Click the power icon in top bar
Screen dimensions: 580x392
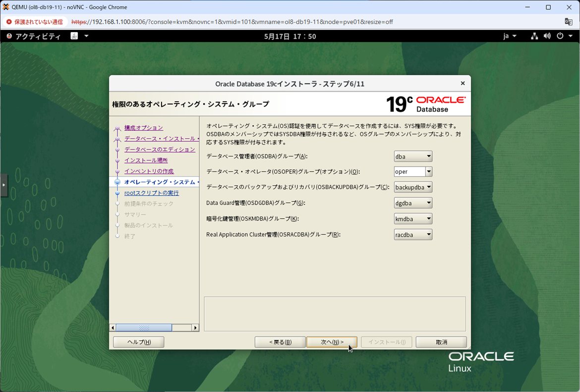(560, 36)
